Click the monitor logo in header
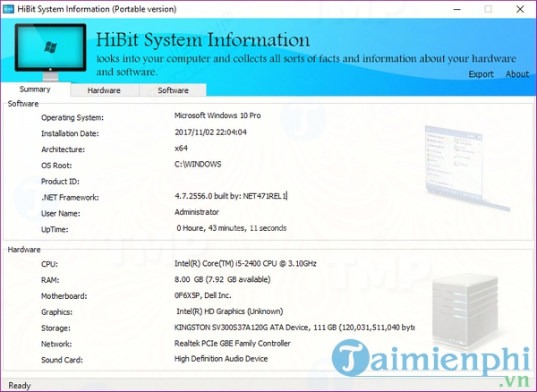This screenshot has height=392, width=537. (50, 52)
